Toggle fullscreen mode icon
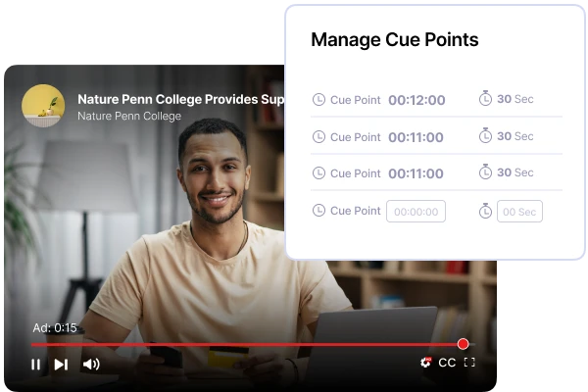Screen dimensions: 588x392 coord(469,363)
